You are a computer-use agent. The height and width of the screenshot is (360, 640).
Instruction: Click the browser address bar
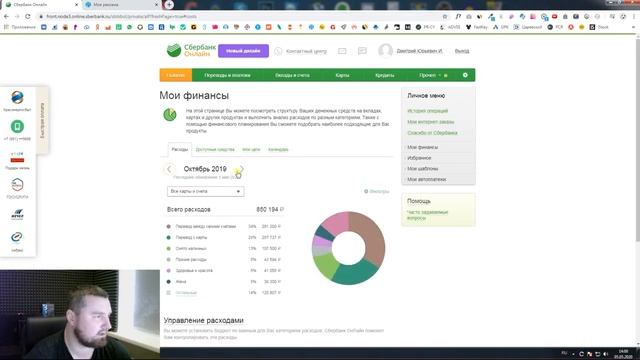click(241, 16)
